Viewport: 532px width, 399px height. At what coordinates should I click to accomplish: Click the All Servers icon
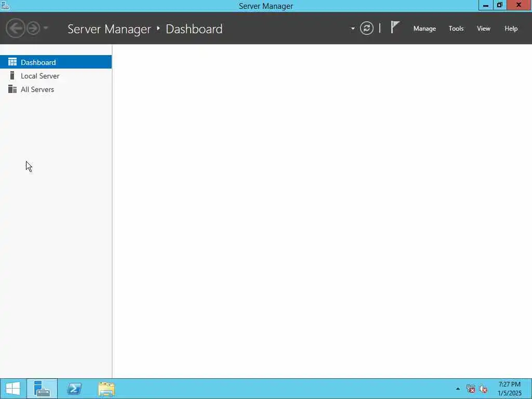(12, 89)
